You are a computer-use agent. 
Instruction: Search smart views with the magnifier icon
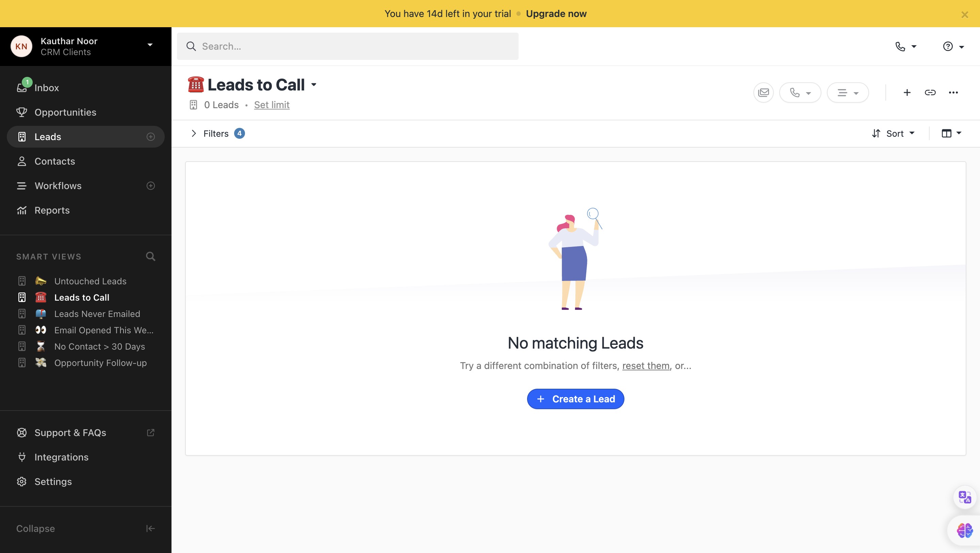pos(151,256)
